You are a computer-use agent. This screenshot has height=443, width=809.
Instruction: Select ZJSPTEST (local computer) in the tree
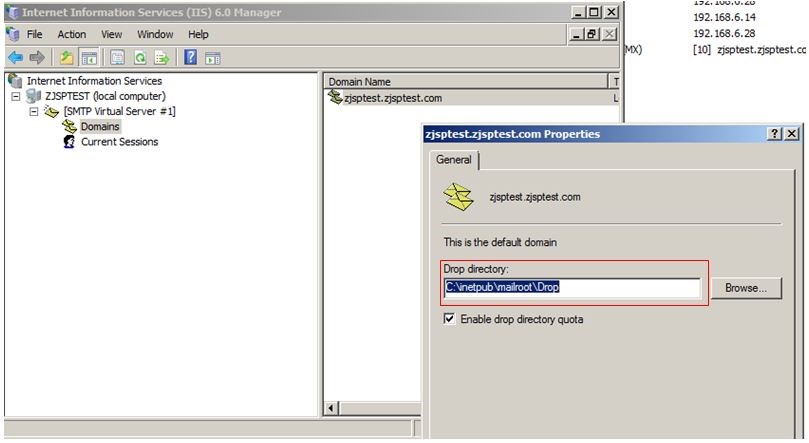point(105,96)
